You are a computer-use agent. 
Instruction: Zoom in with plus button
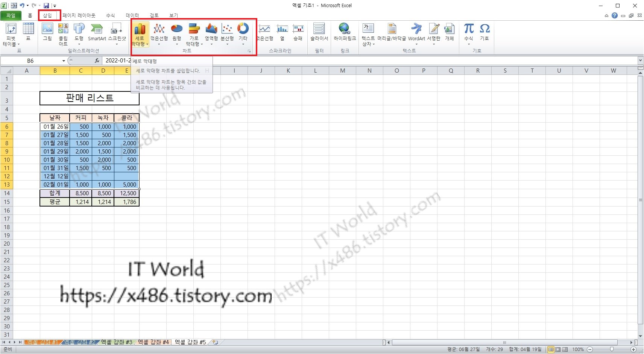(633, 349)
